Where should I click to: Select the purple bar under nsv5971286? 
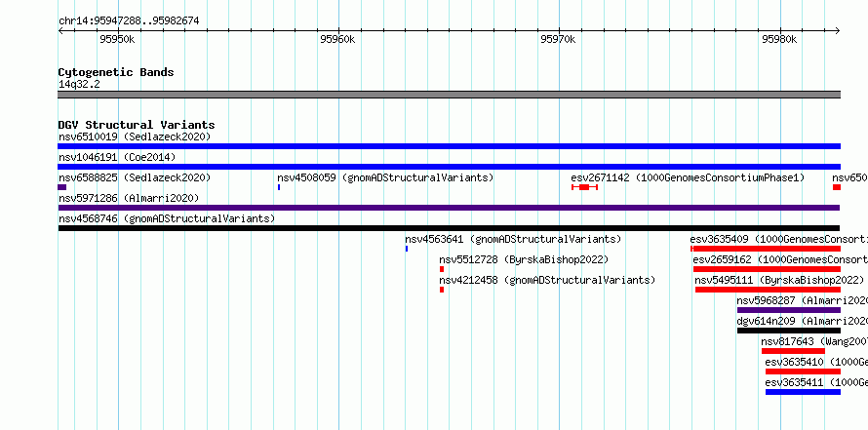pos(449,208)
